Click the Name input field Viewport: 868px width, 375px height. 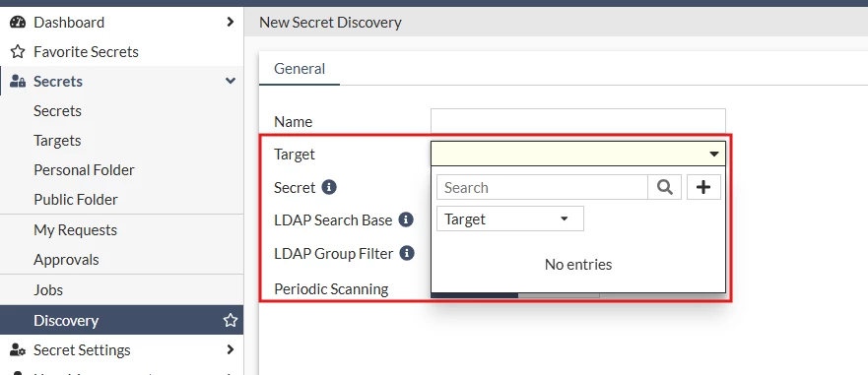point(578,121)
